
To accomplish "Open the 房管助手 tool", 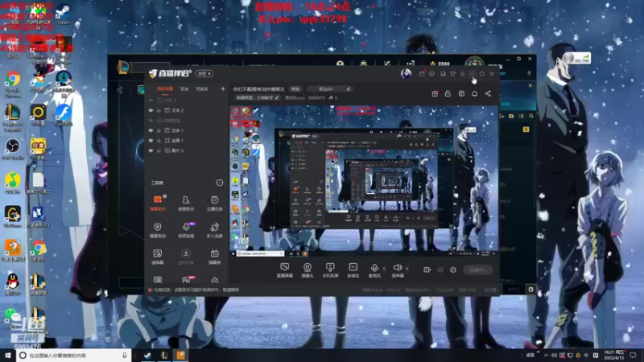I will [186, 203].
